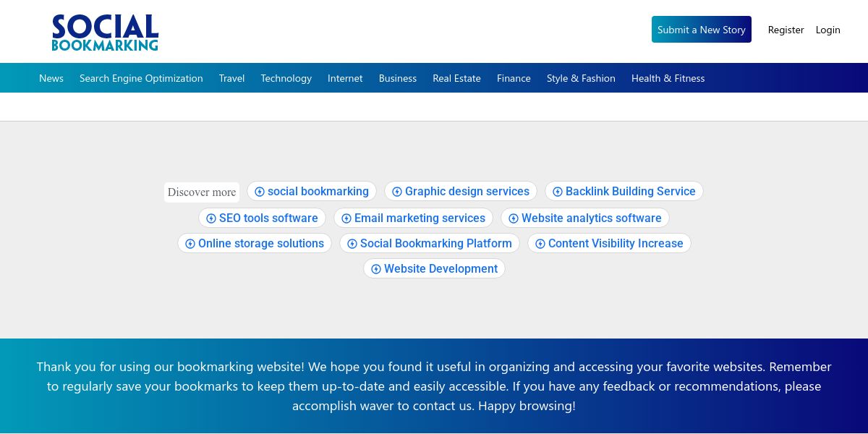Open Social Bookmarking Platform suggestion
Viewport: 868px width, 434px height.
pyautogui.click(x=430, y=243)
